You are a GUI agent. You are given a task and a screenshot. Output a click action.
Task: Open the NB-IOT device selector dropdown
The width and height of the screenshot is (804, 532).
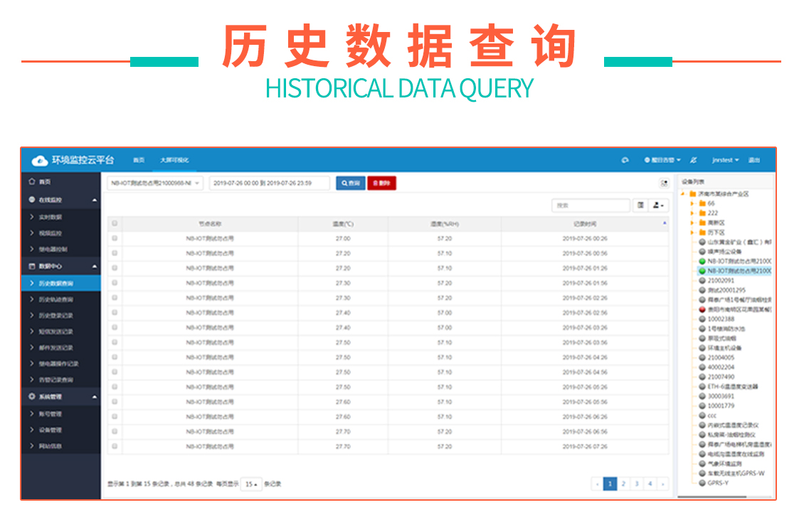pyautogui.click(x=155, y=183)
